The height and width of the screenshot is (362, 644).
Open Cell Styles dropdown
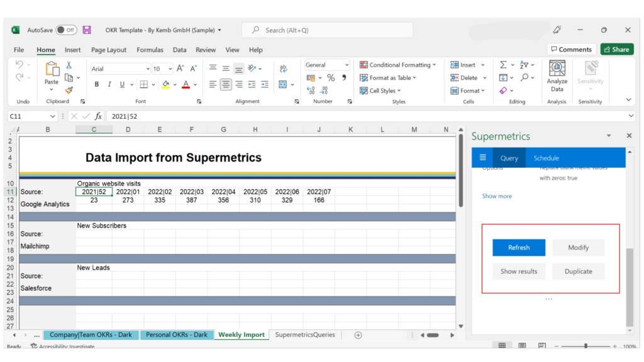click(x=380, y=90)
